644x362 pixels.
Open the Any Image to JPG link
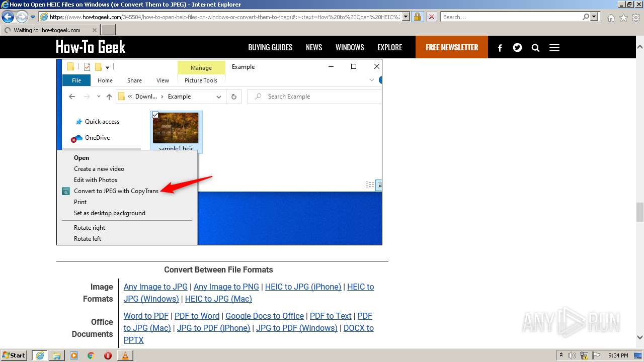click(155, 287)
